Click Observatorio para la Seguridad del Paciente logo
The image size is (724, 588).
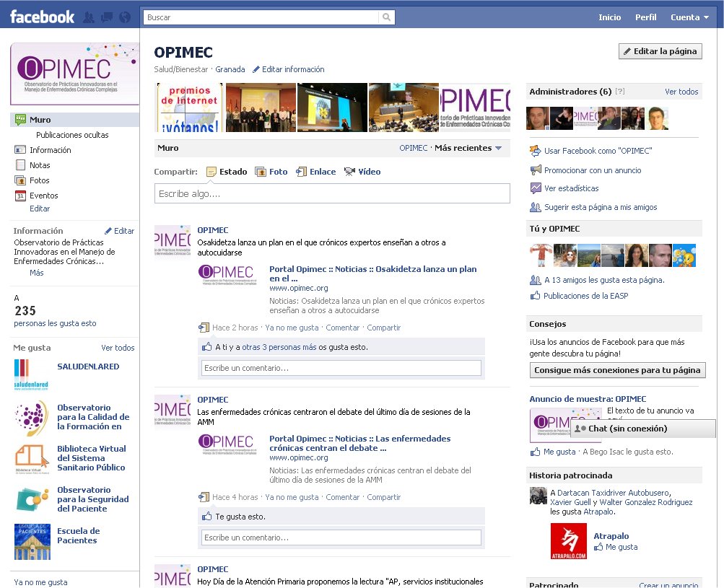32,499
